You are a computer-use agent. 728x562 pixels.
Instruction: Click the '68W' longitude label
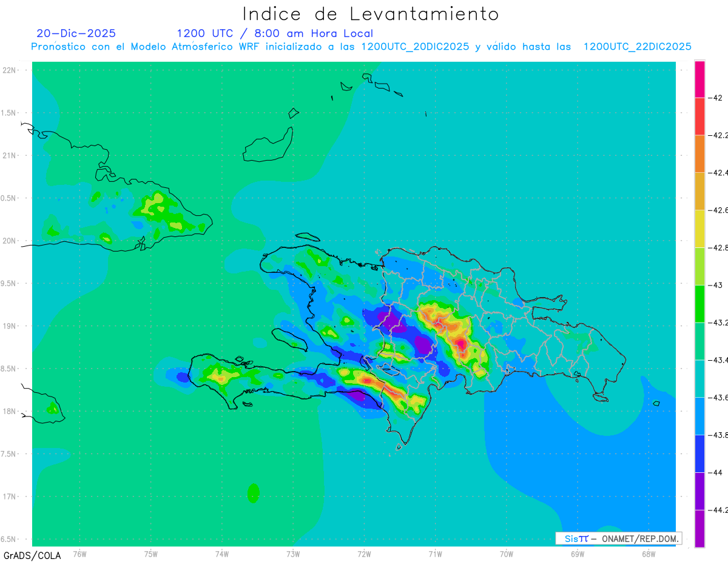649,554
